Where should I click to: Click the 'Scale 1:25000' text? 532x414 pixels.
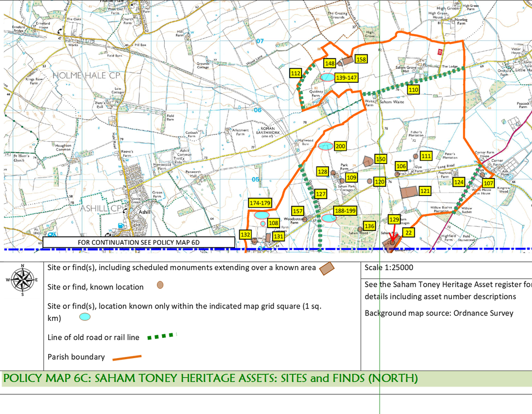[389, 268]
